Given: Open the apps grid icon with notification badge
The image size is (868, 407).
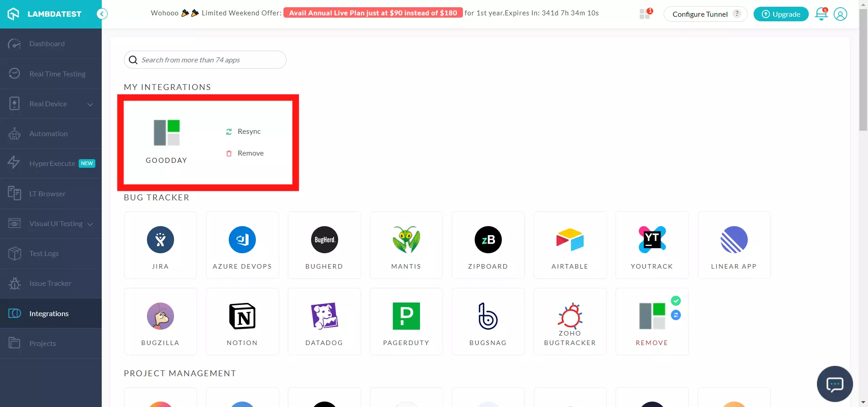Looking at the screenshot, I should pyautogui.click(x=645, y=14).
